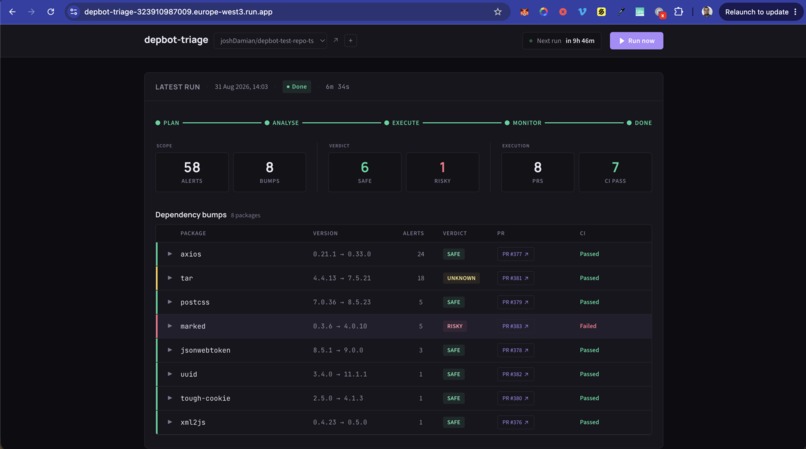The width and height of the screenshot is (806, 449).
Task: Open the eyedropper color picker extension
Action: [621, 12]
